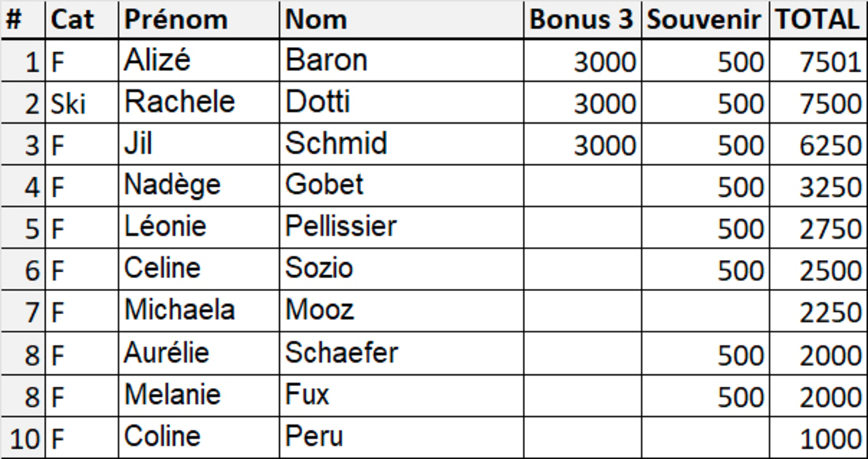
Task: Select the cell containing Alizé
Action: [x=199, y=60]
